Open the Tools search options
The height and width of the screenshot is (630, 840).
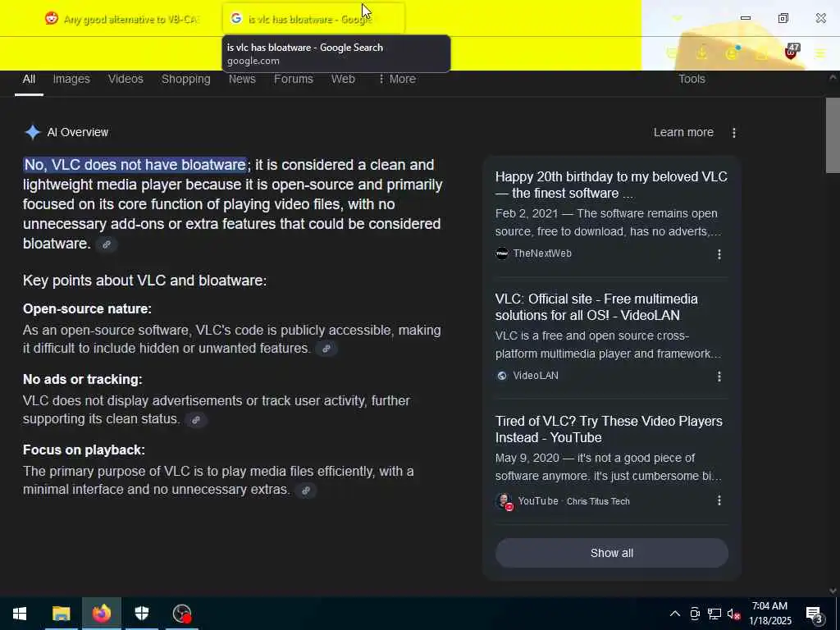click(692, 80)
